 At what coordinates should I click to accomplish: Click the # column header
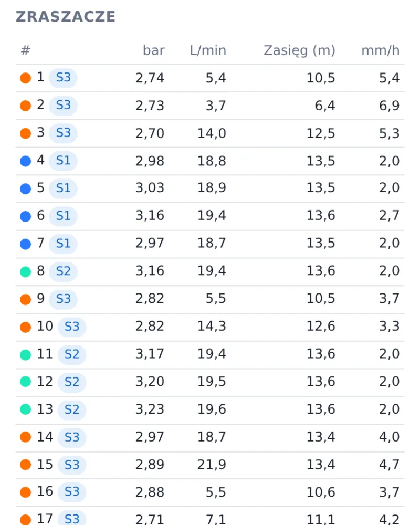click(x=25, y=50)
